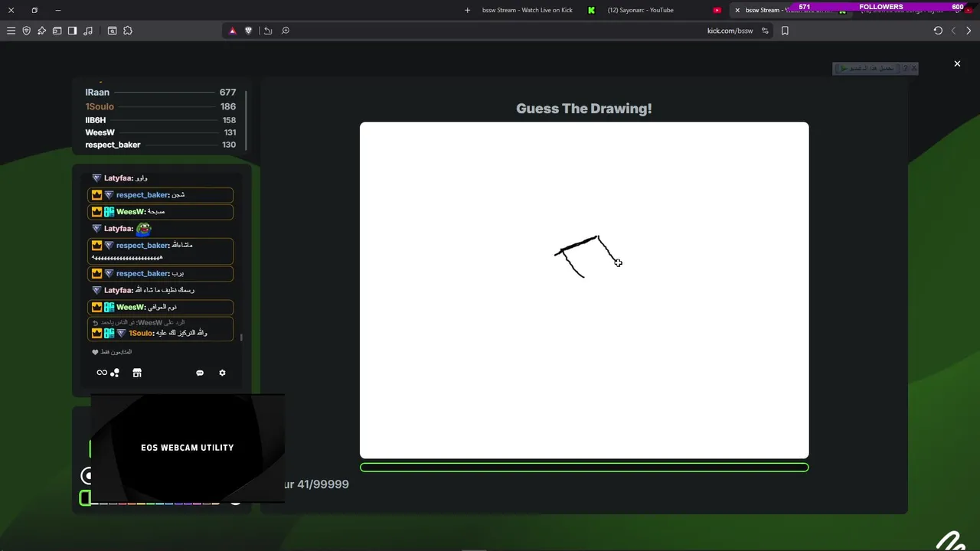Open the extensions puzzle icon

(x=128, y=31)
